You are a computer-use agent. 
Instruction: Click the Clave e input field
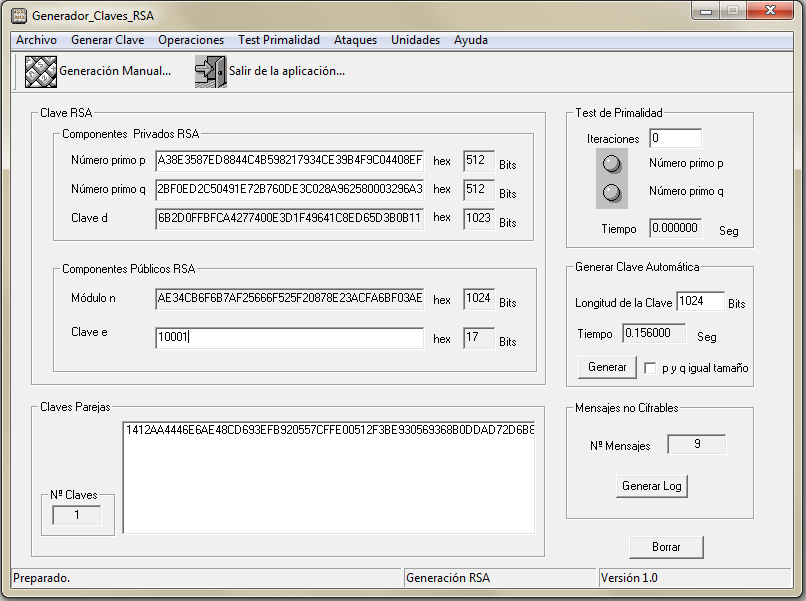coord(289,339)
